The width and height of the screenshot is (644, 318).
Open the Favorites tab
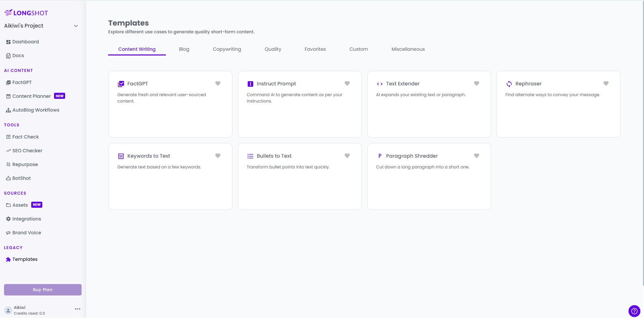[315, 49]
